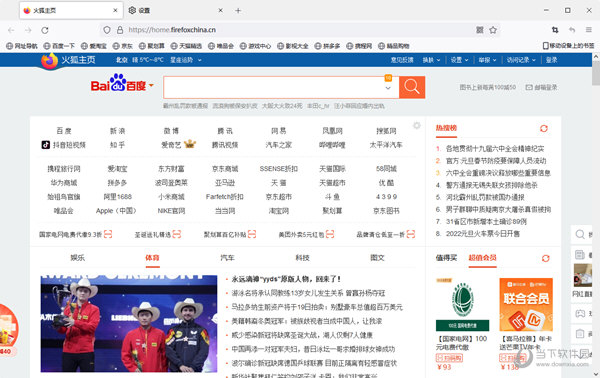The height and width of the screenshot is (378, 600).
Task: Open the 网址导航 bookmark
Action: [x=22, y=46]
